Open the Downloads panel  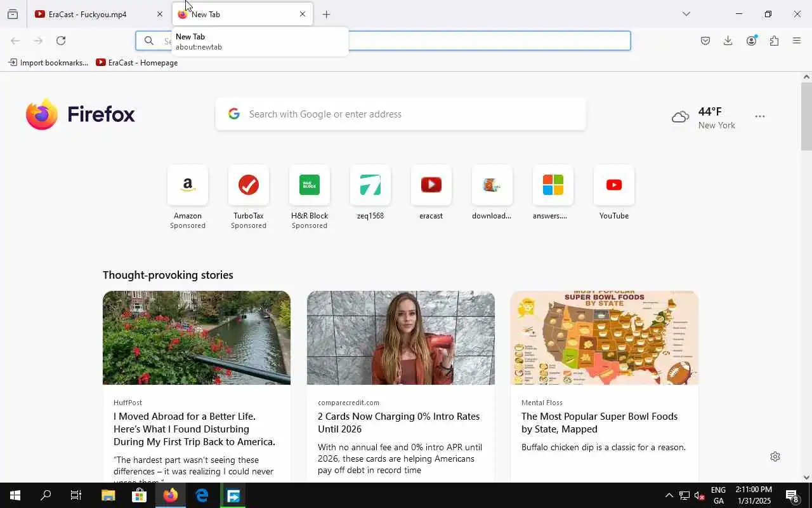728,41
